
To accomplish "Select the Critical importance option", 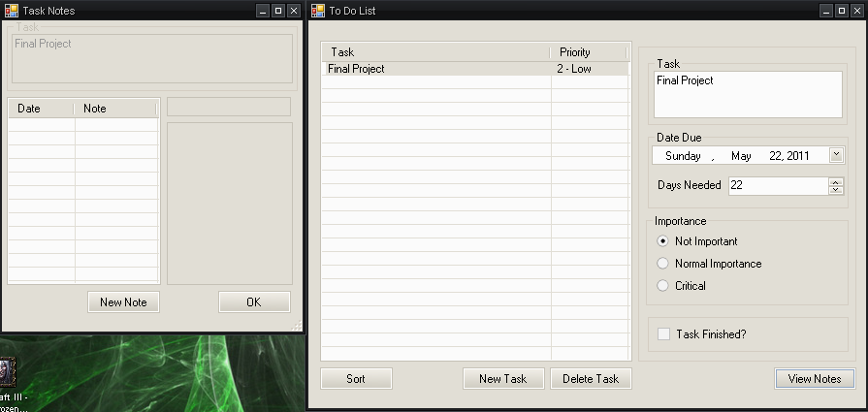I will click(x=662, y=286).
